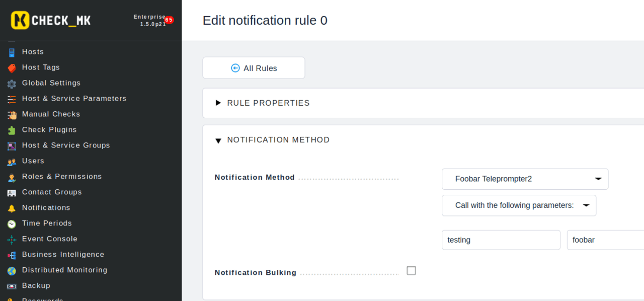Select Roles & Permissions in the sidebar

pyautogui.click(x=11, y=177)
